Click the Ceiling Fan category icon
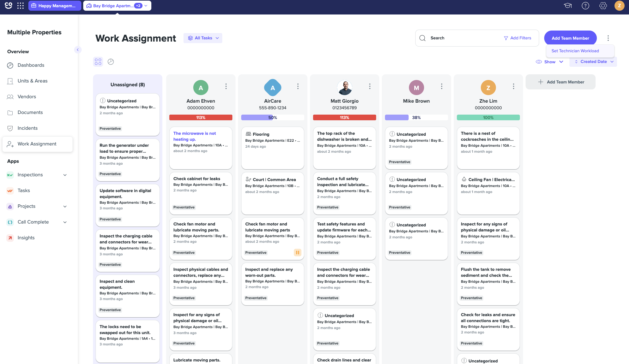Viewport: 629px width, 364px height. (x=464, y=179)
